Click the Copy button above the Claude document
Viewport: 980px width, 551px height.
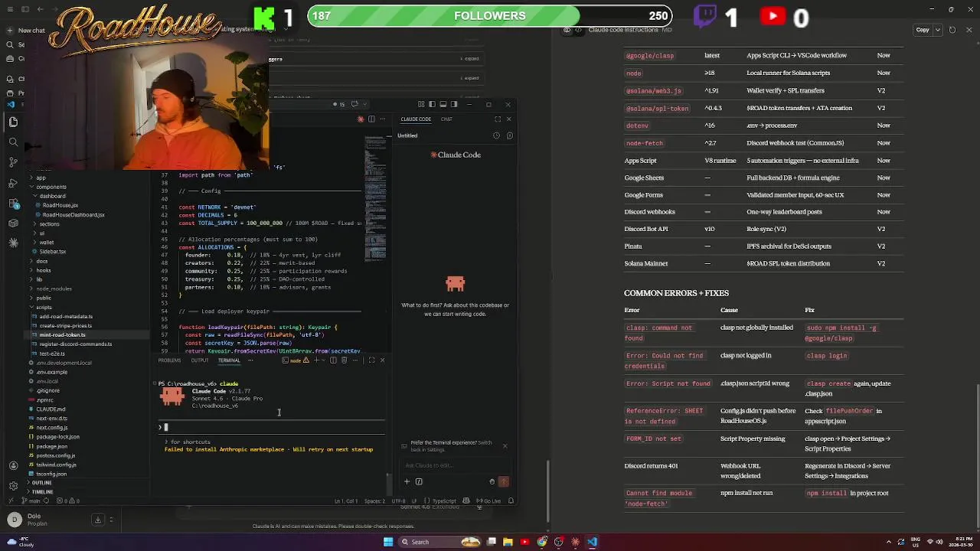(x=923, y=30)
